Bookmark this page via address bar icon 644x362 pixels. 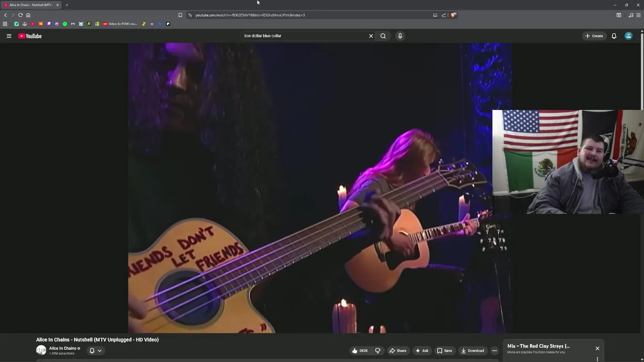pyautogui.click(x=180, y=15)
